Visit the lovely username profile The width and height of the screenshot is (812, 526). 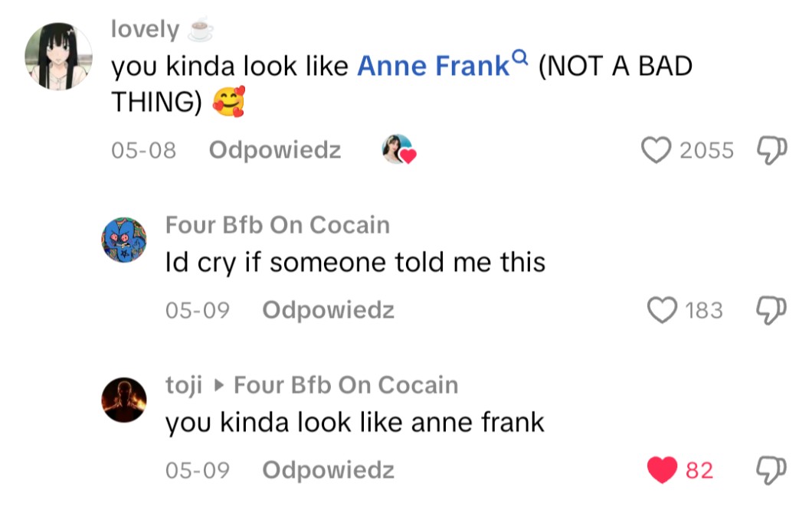(x=145, y=29)
